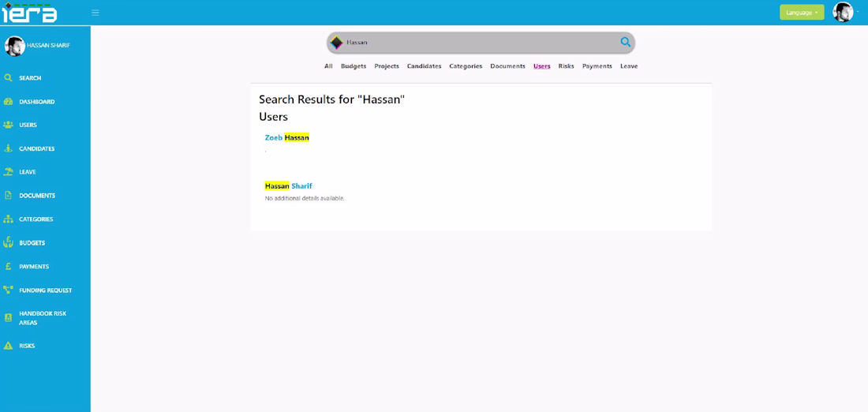Click the Payments pound icon
868x412 pixels.
(9, 266)
